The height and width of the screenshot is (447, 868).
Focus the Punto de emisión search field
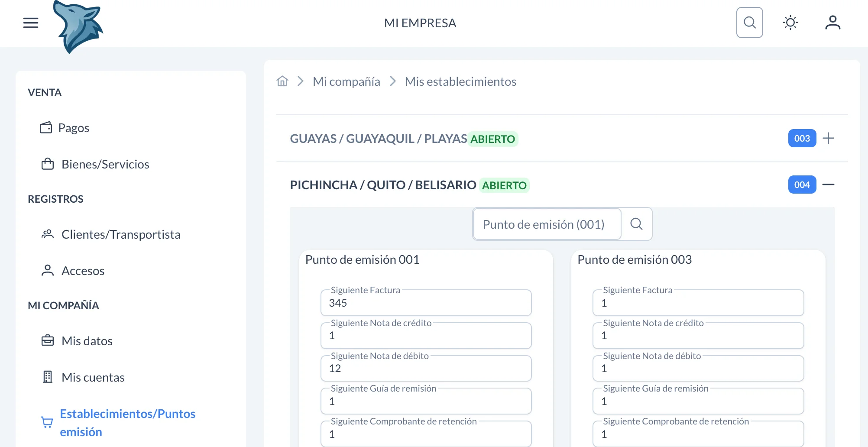[546, 224]
